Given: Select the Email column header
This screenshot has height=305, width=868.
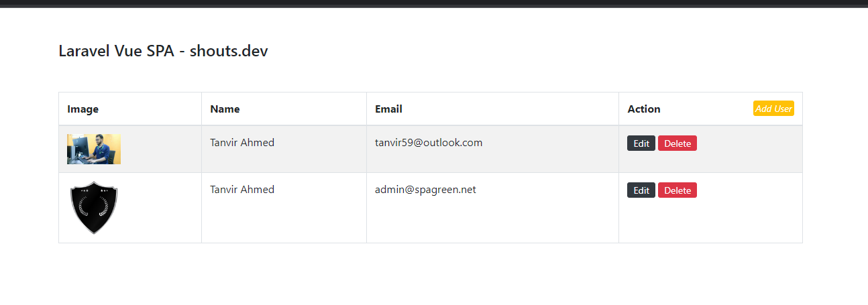Looking at the screenshot, I should (388, 109).
